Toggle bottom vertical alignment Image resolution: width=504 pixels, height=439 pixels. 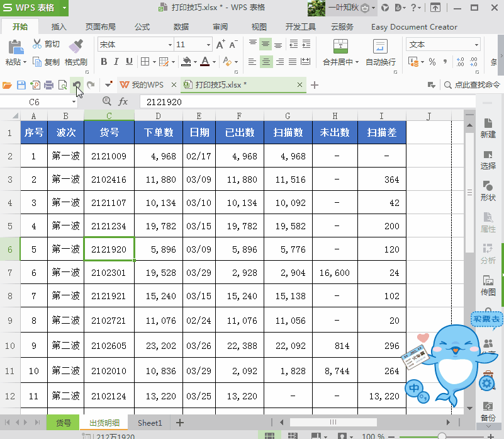pos(278,44)
